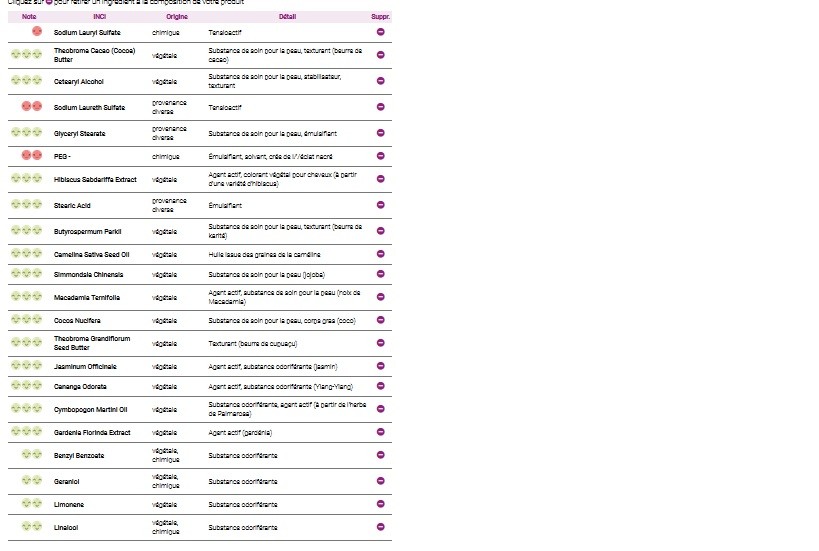Remove Gardenia Florinda Extract ingredient
This screenshot has width=819, height=551.
pyautogui.click(x=380, y=432)
